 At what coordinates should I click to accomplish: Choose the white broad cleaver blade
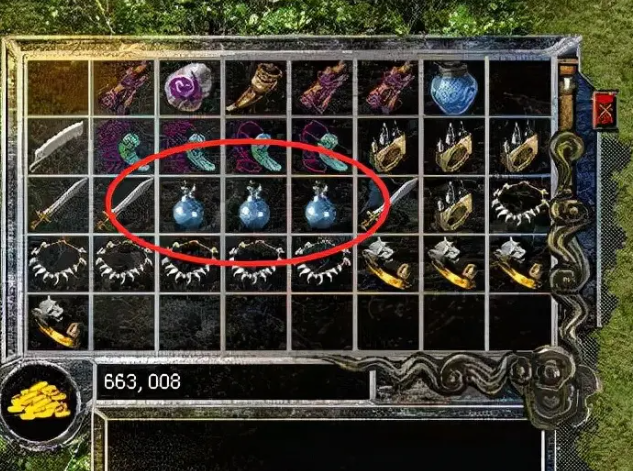click(x=58, y=145)
